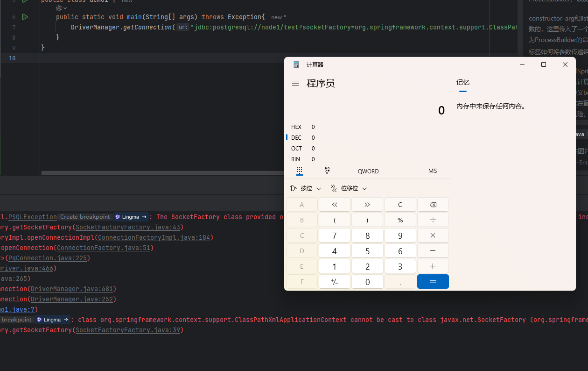Open the 位移位 bit shift dropdown
The height and width of the screenshot is (371, 588).
(349, 188)
